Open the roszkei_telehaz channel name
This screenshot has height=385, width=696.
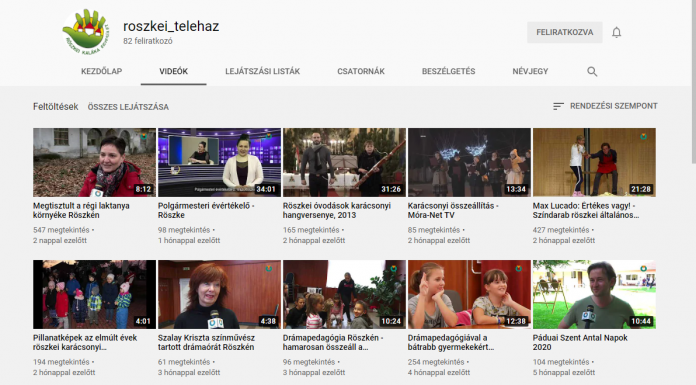coord(171,26)
